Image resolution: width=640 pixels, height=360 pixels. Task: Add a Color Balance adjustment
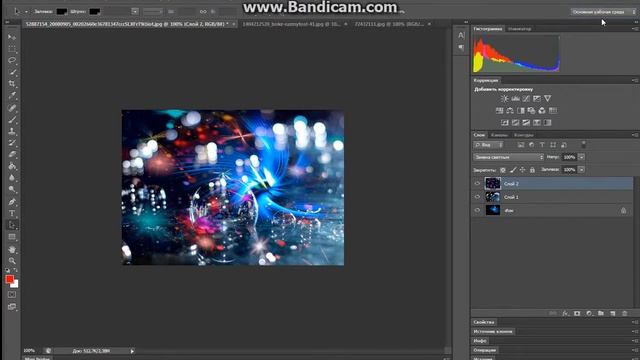pyautogui.click(x=510, y=111)
